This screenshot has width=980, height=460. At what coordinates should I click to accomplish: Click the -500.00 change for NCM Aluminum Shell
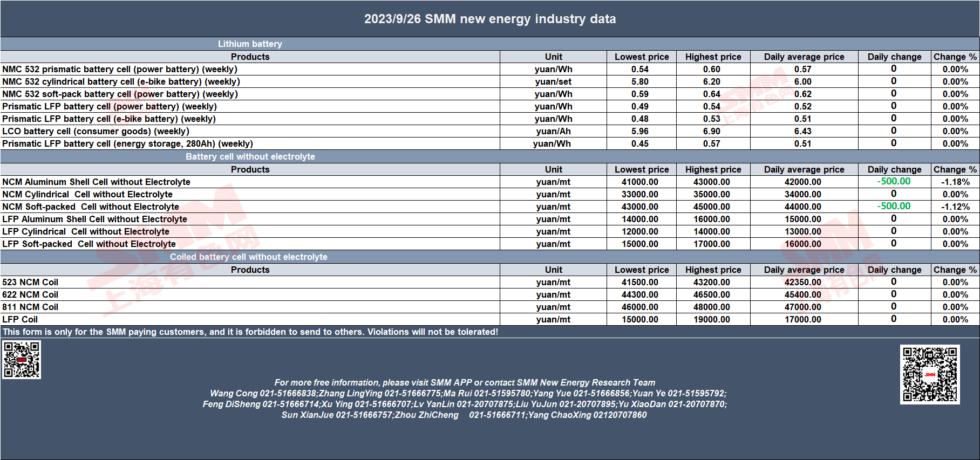click(x=894, y=181)
